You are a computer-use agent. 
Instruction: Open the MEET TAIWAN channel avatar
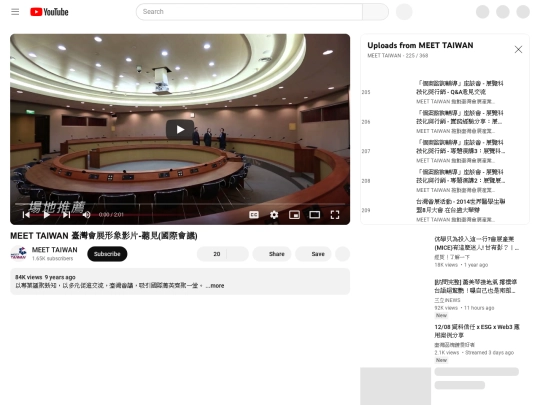point(19,254)
